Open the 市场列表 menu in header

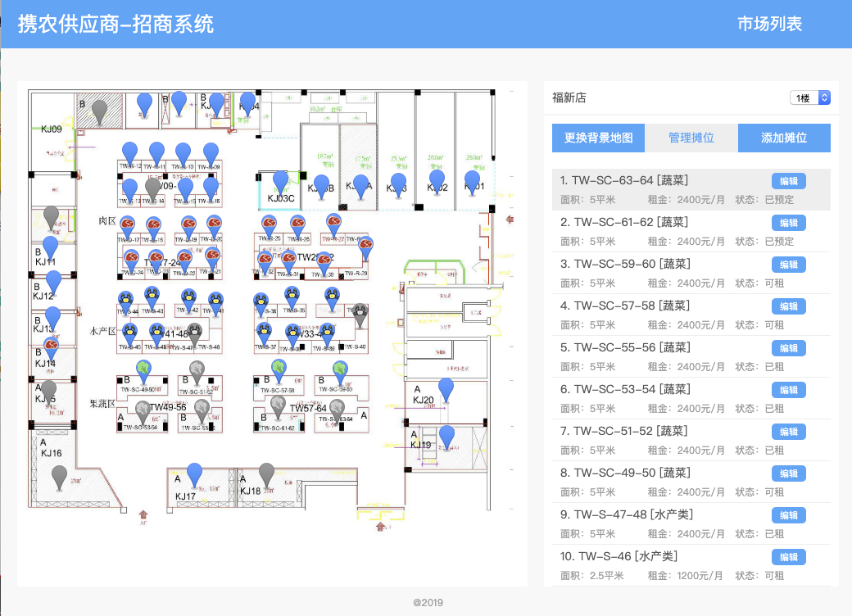[769, 24]
